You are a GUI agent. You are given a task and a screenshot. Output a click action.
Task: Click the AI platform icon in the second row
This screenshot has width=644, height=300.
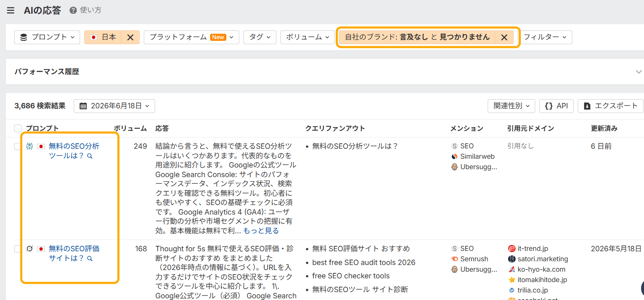tap(30, 249)
